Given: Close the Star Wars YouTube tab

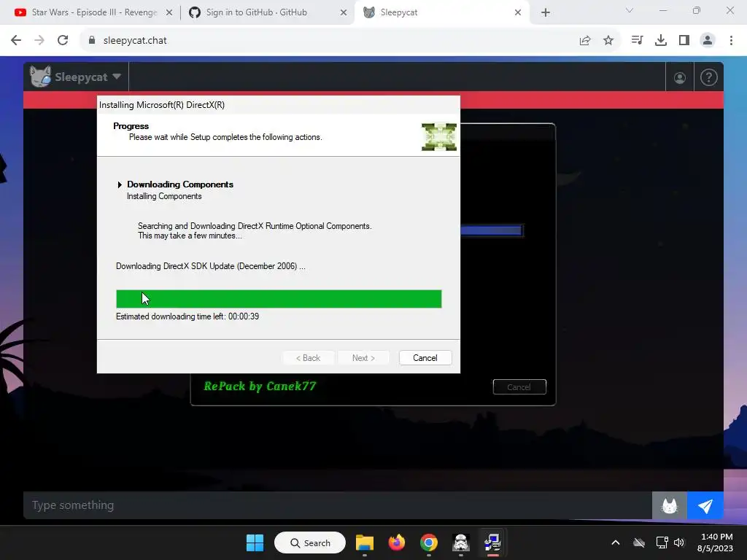Looking at the screenshot, I should [169, 13].
